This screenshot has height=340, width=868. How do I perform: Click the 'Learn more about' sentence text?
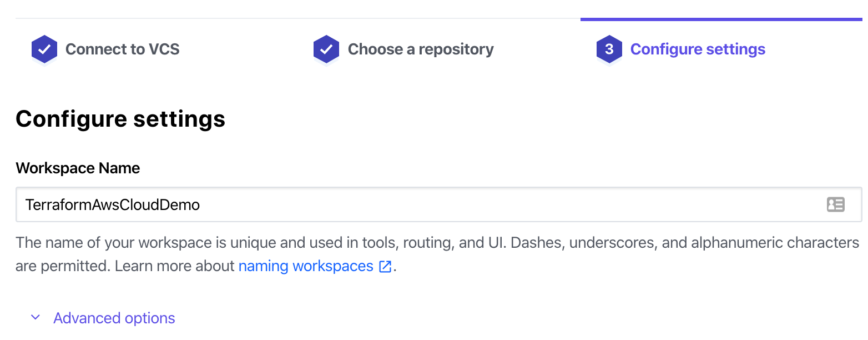(175, 266)
